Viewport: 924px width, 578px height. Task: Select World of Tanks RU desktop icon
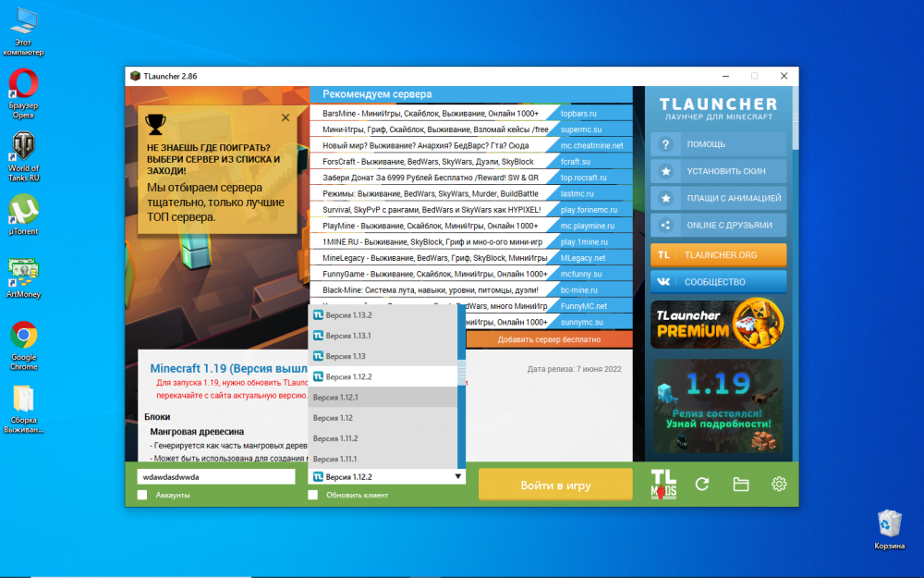[24, 156]
